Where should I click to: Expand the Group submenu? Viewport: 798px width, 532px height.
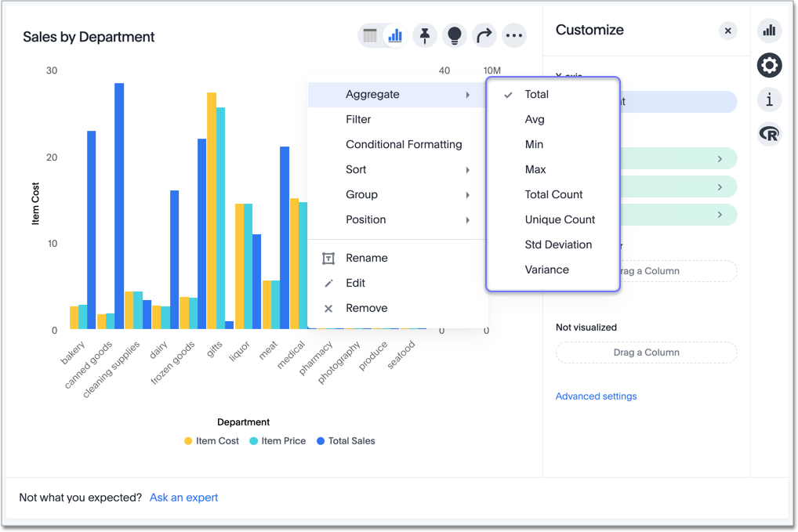pos(361,194)
